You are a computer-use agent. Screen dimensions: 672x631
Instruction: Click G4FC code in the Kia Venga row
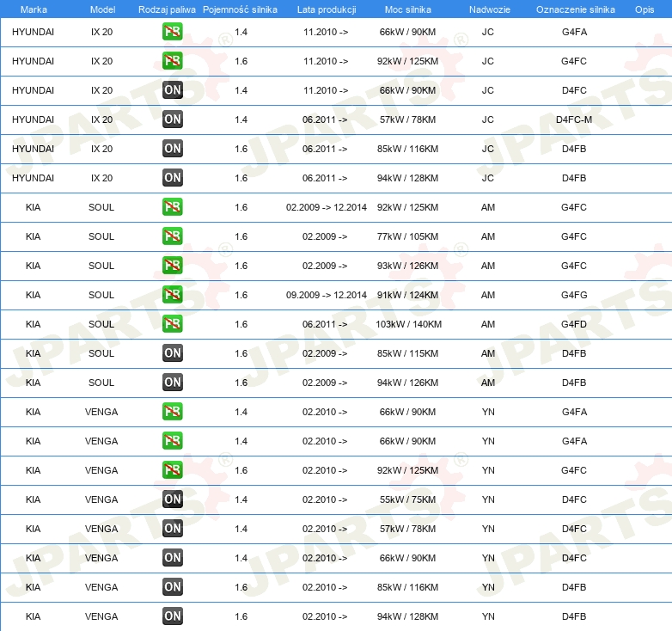click(x=574, y=471)
